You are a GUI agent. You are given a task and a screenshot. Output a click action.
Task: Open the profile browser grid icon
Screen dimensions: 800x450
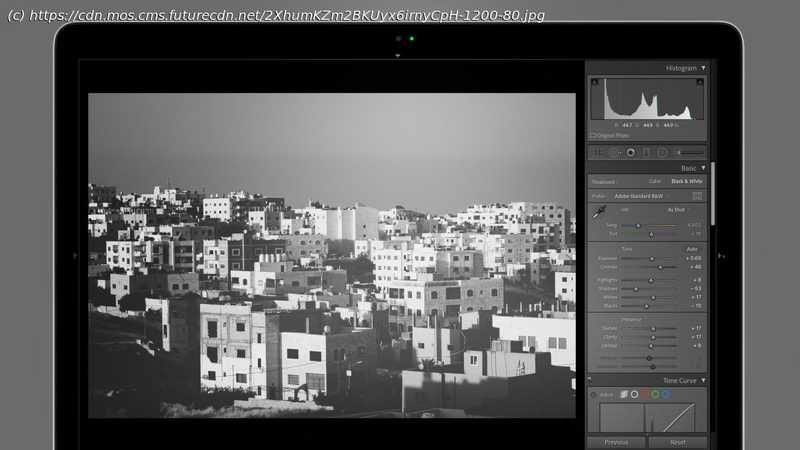[x=697, y=196]
